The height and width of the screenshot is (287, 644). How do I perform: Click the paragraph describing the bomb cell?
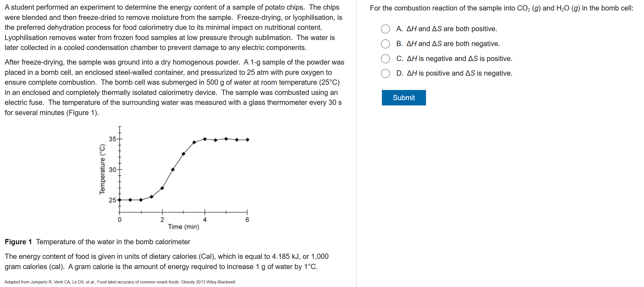174,87
